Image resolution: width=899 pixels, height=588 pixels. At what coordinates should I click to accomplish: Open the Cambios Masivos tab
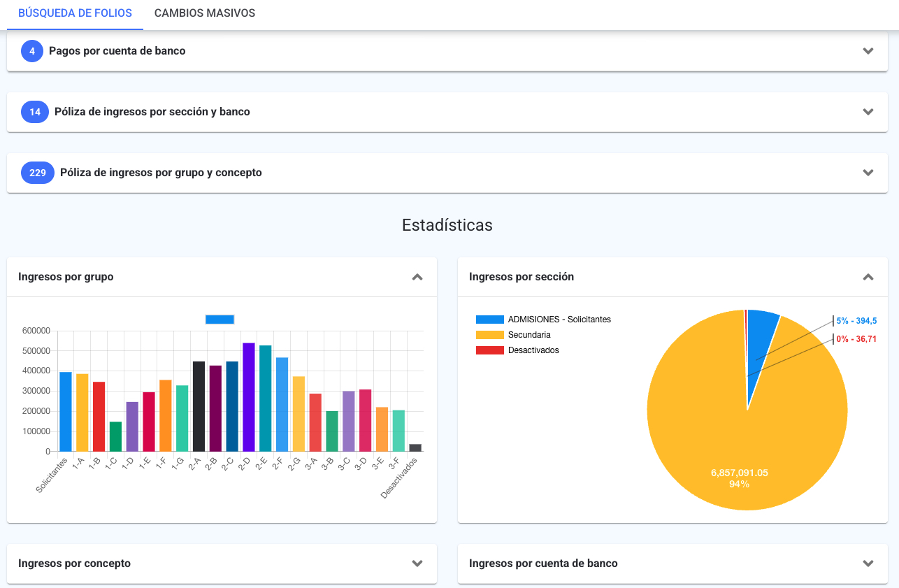(204, 13)
